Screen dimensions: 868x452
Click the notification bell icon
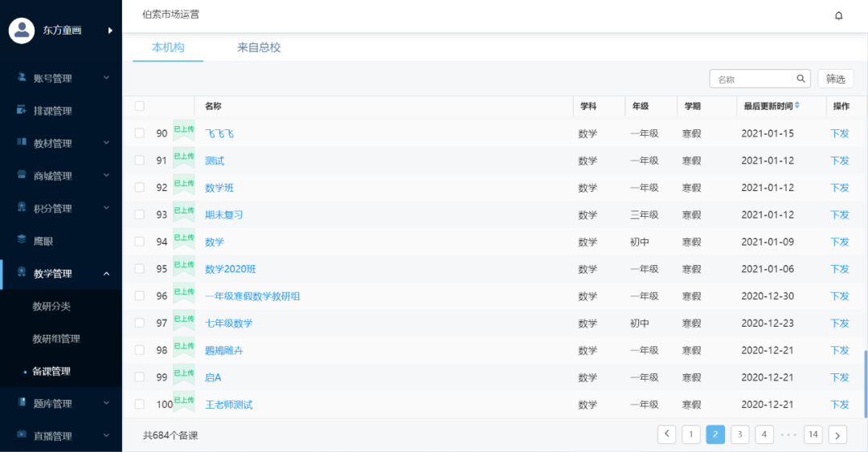[838, 15]
